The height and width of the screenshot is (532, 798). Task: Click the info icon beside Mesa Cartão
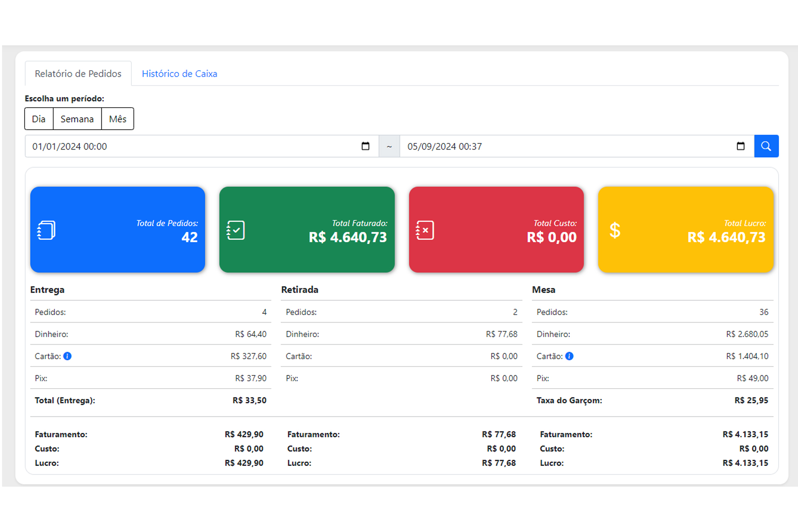569,356
